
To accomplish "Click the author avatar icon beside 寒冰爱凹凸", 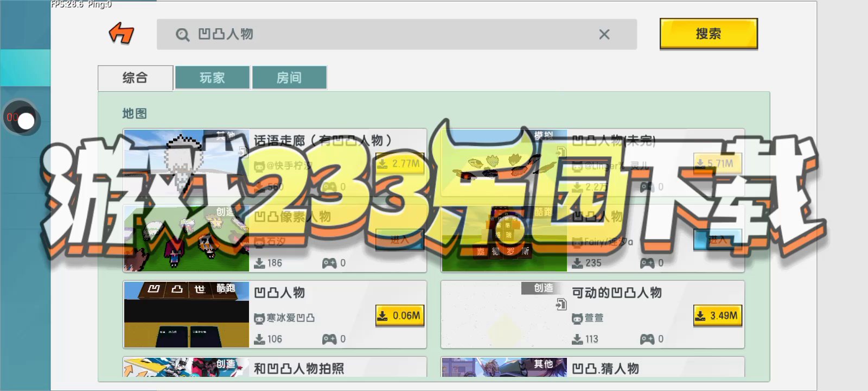I will point(259,318).
